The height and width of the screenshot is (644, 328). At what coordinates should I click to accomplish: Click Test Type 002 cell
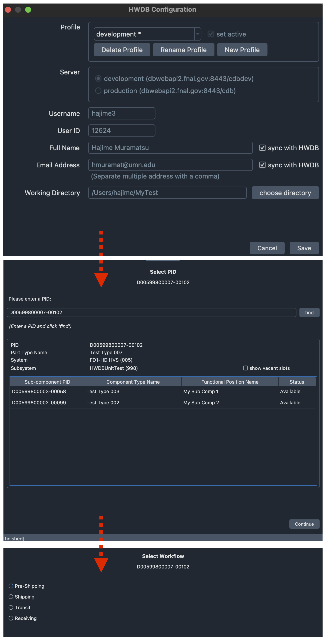[x=133, y=402]
